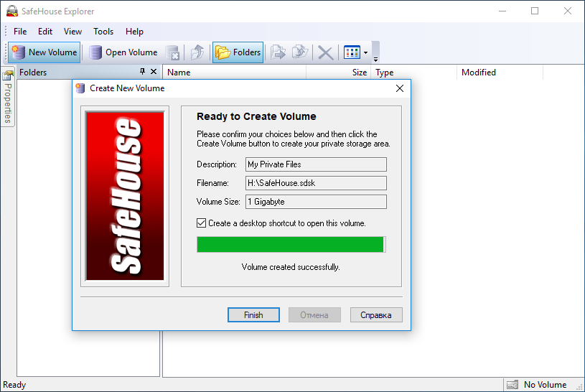Open the Views dropdown arrow
This screenshot has width=585, height=392.
tap(365, 52)
